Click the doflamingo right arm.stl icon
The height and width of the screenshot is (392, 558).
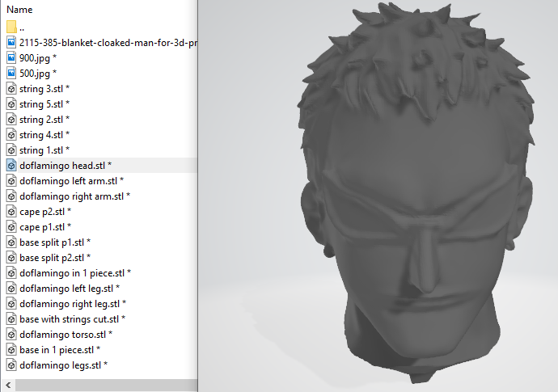tap(11, 196)
